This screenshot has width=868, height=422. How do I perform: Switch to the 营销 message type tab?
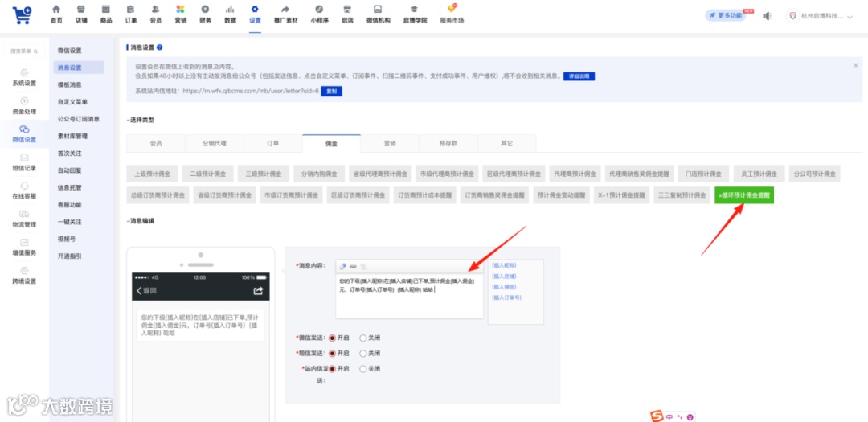click(390, 143)
